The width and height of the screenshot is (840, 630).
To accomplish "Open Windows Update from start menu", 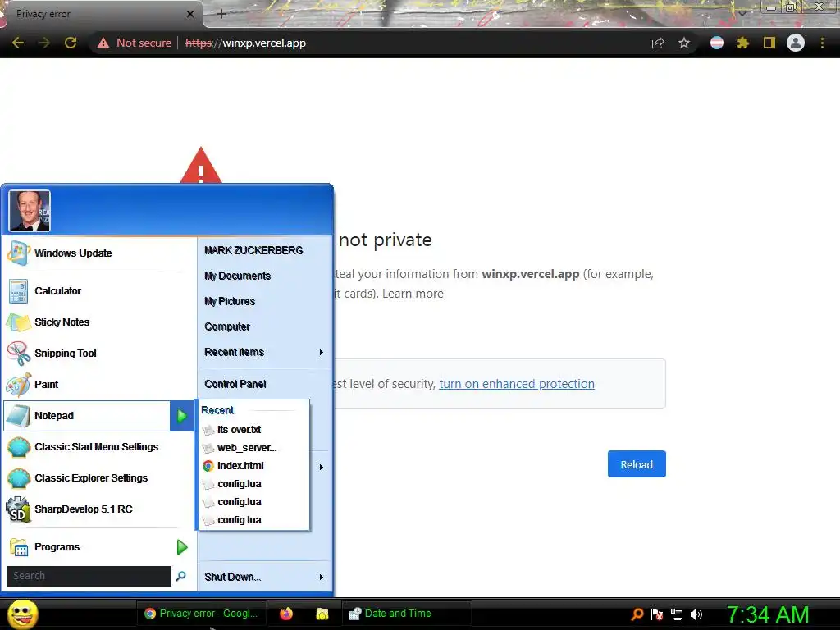I will [x=98, y=253].
